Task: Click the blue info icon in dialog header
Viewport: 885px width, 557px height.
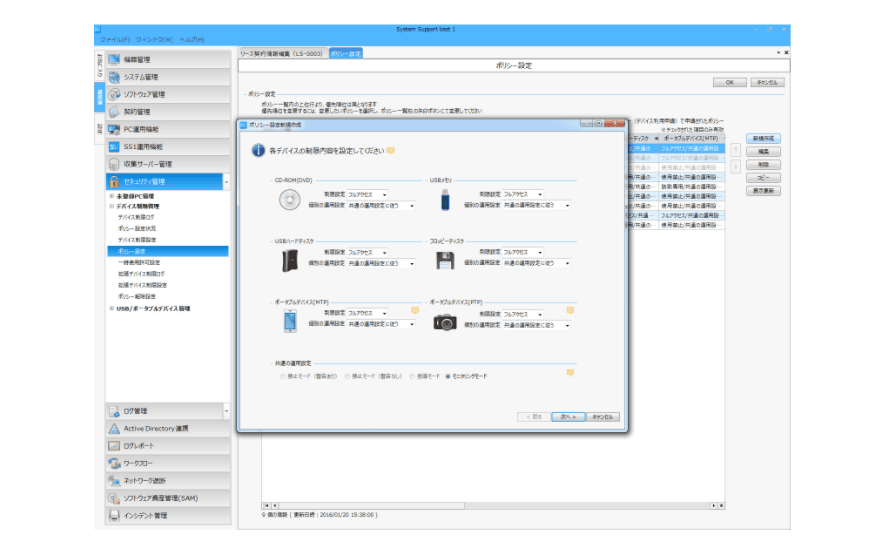Action: 258,151
